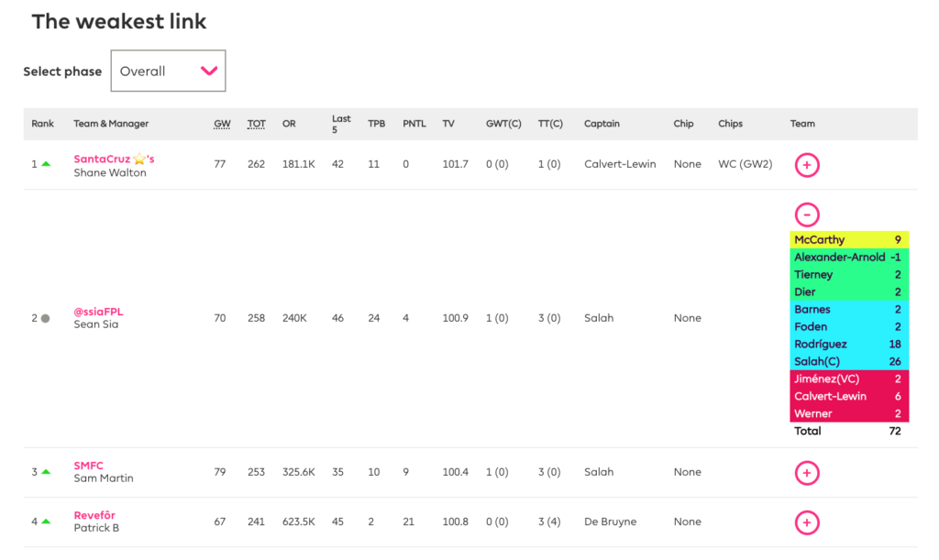
Task: Open the Select phase dropdown
Action: pos(168,71)
